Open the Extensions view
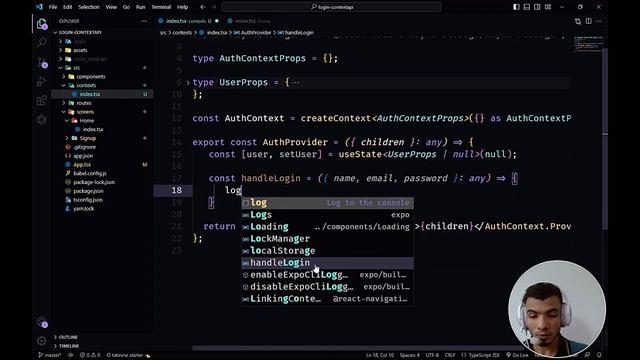The image size is (640, 360). pos(42,100)
